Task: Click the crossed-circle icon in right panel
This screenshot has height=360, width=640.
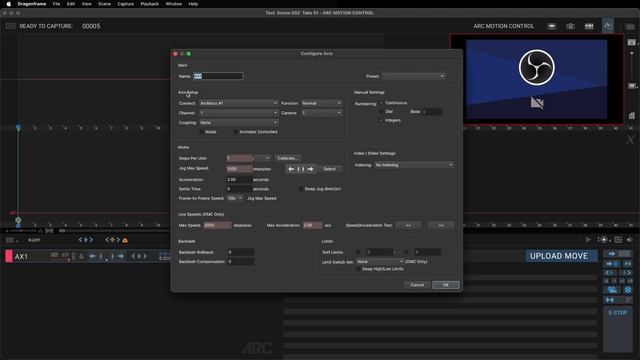Action: 628,290
